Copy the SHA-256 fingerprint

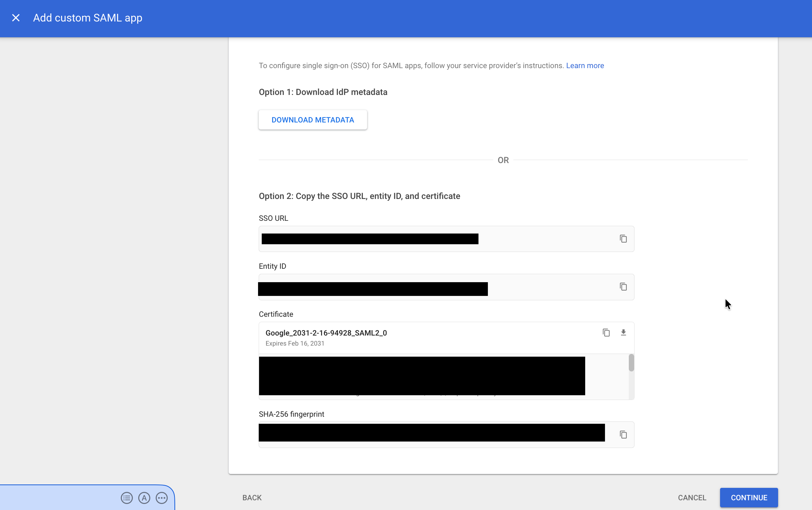pos(623,434)
